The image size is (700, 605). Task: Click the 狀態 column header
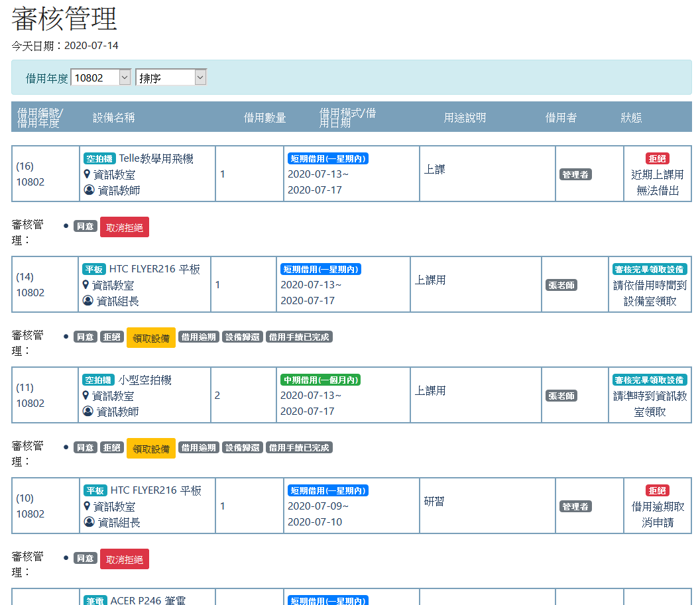(631, 118)
